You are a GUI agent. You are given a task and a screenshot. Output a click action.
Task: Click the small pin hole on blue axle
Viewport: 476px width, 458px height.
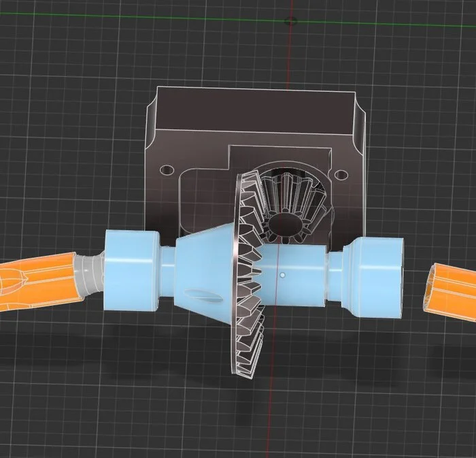tap(282, 275)
